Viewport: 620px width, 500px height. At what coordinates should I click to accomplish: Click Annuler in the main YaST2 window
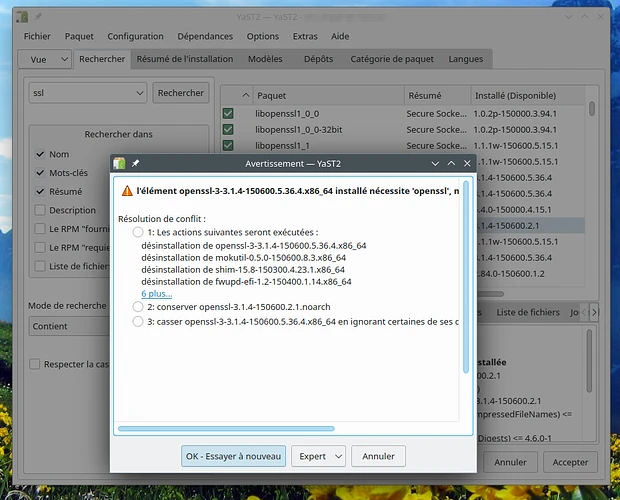coord(510,462)
